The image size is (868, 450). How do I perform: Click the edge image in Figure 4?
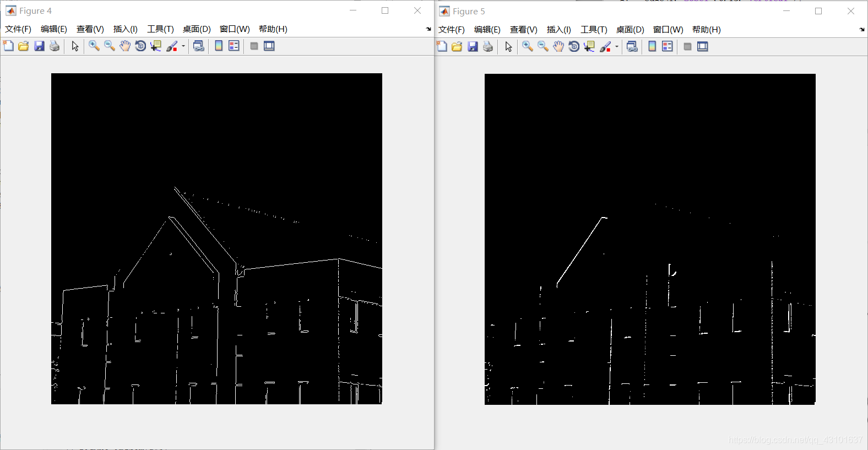(216, 238)
